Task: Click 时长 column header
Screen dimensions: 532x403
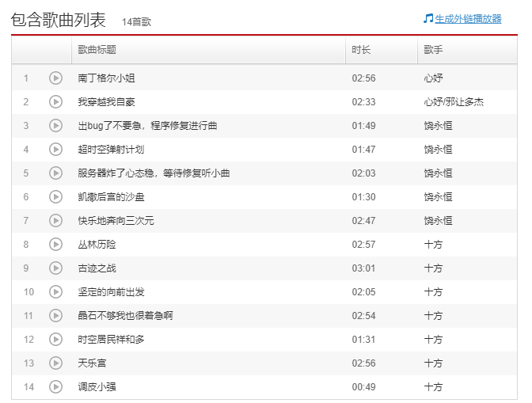Action: coord(361,50)
